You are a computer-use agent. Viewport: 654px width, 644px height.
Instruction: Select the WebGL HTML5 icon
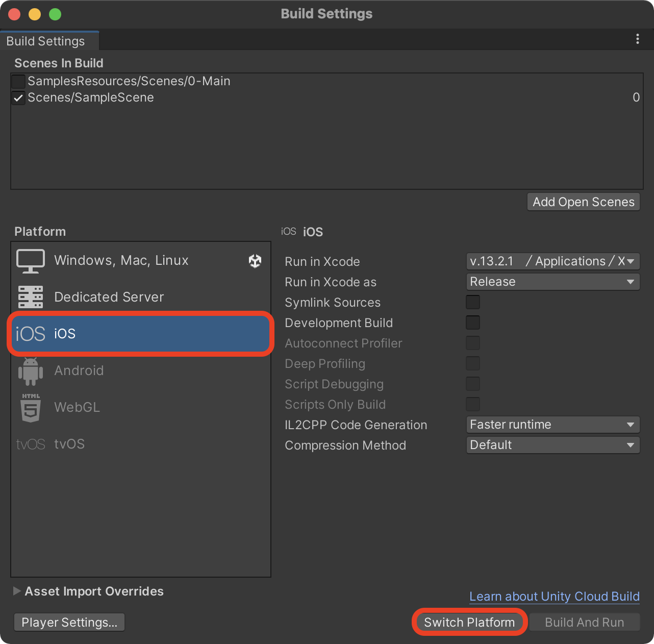click(x=31, y=407)
